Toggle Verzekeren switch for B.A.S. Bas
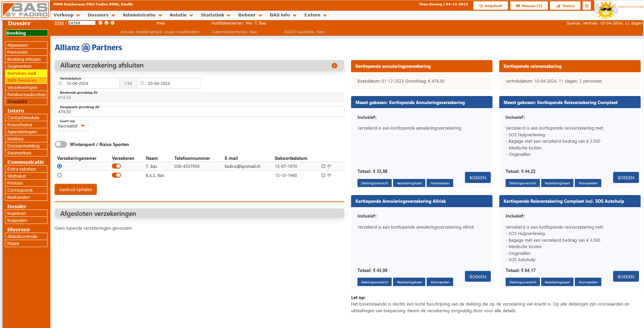Screen dimensions: 644x328 (x=116, y=175)
